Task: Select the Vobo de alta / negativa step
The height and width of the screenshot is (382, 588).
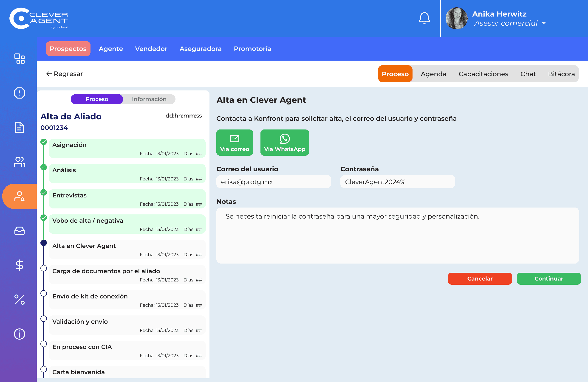Action: [x=127, y=224]
